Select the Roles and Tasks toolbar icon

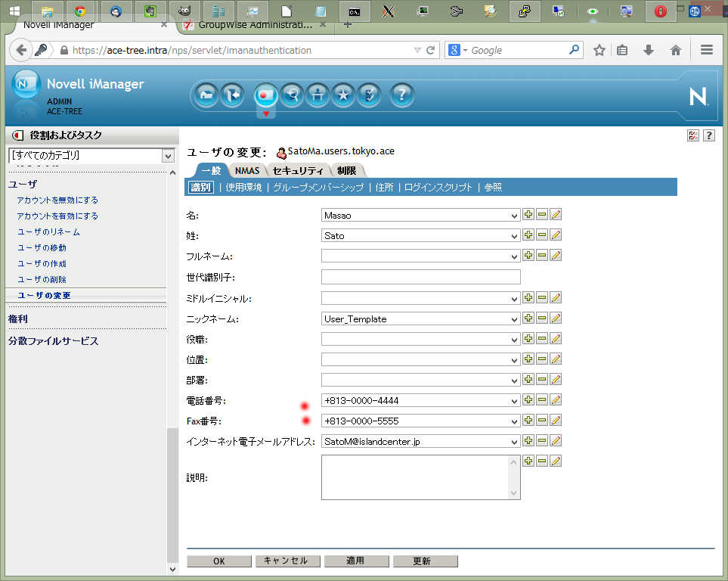coord(266,95)
